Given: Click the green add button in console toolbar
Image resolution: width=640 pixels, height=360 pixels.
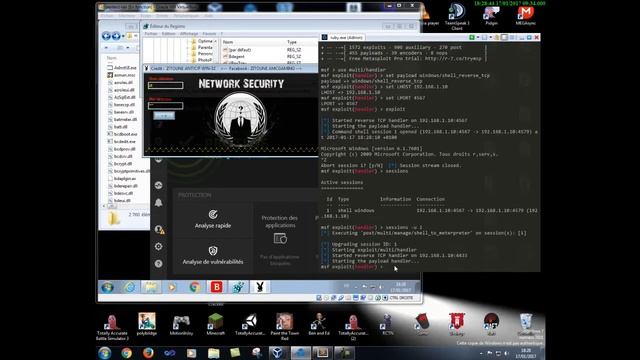Looking at the screenshot, I should 472,38.
